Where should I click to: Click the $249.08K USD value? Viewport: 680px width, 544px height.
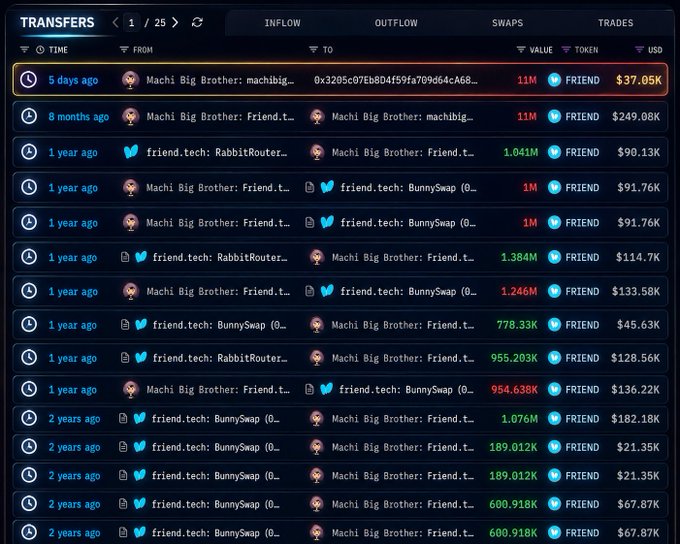click(636, 117)
